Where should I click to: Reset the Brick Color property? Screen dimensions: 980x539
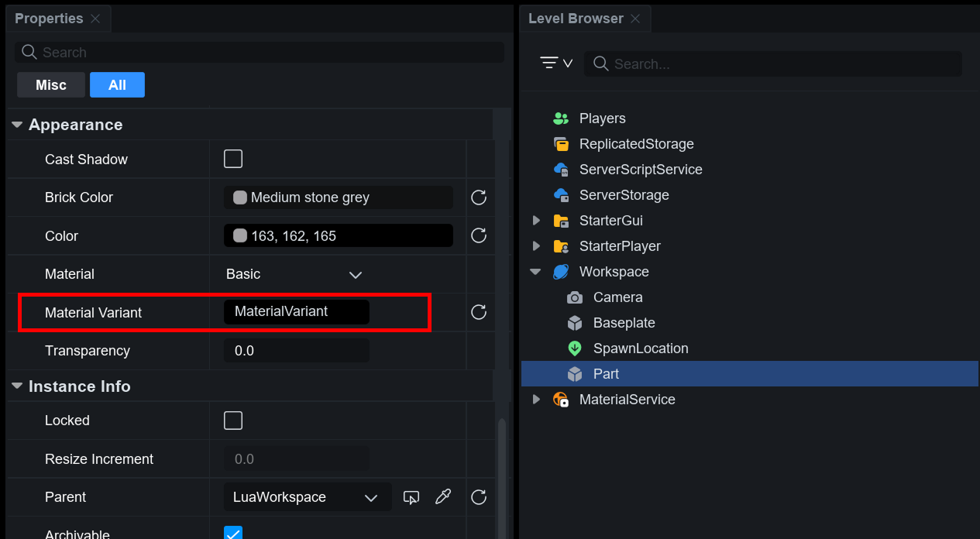click(479, 197)
